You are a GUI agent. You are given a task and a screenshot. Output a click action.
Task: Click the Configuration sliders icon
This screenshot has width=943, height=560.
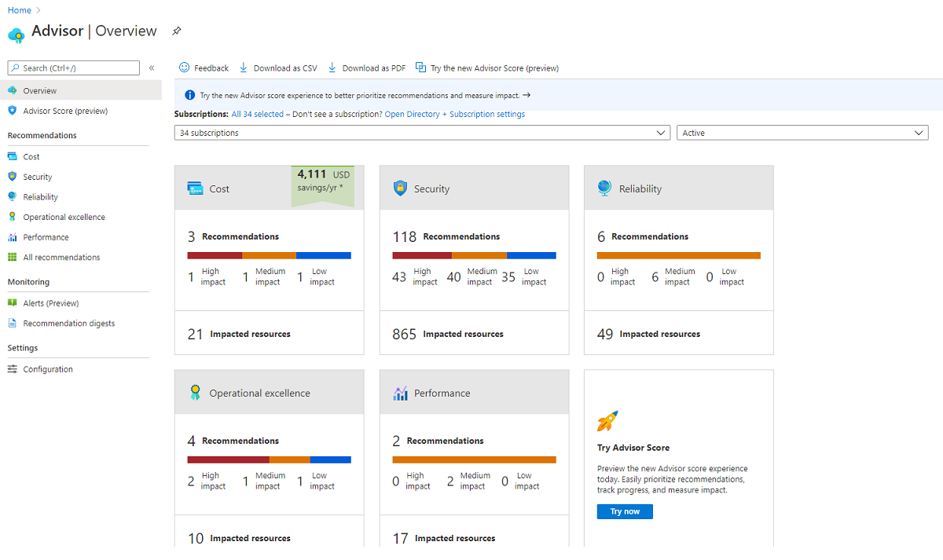(13, 369)
